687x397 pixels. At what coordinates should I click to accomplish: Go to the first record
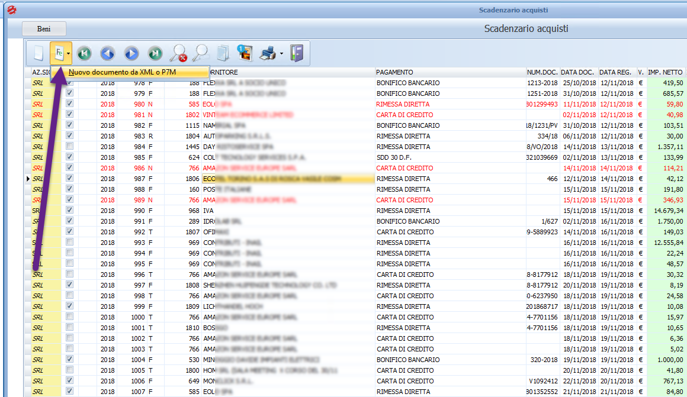coord(84,53)
